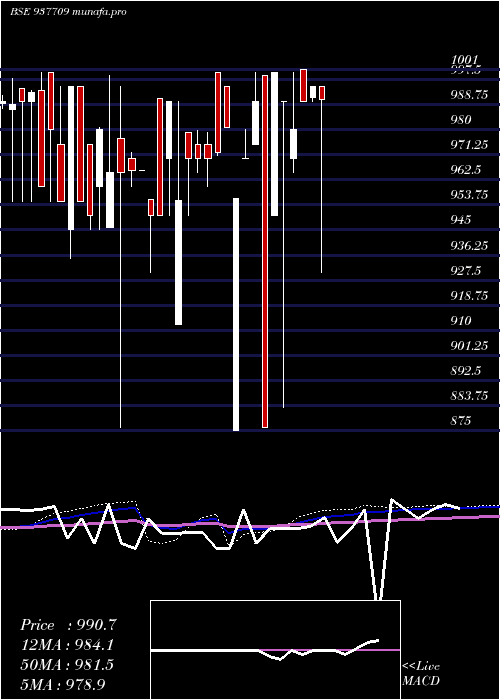Click the 1001 price axis label

(x=465, y=59)
